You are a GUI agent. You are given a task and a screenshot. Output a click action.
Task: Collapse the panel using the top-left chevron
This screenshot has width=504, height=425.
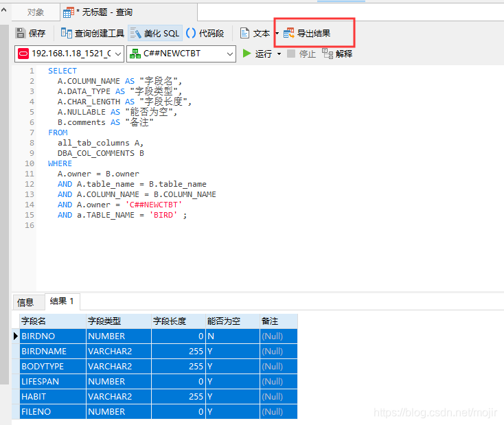point(4,10)
